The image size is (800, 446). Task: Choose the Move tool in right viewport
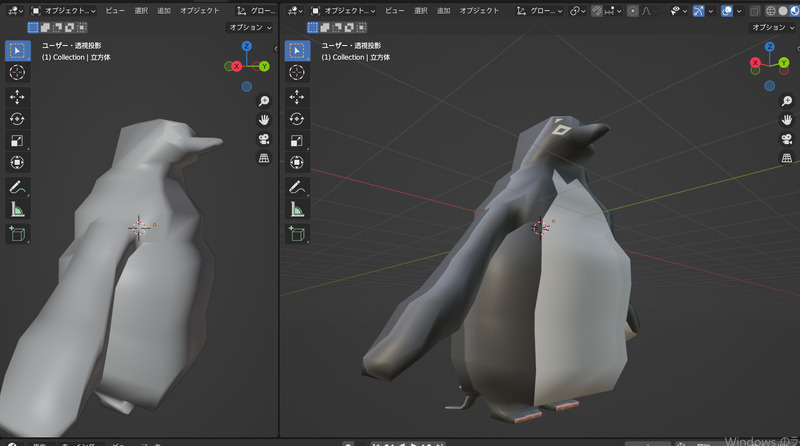pos(297,97)
